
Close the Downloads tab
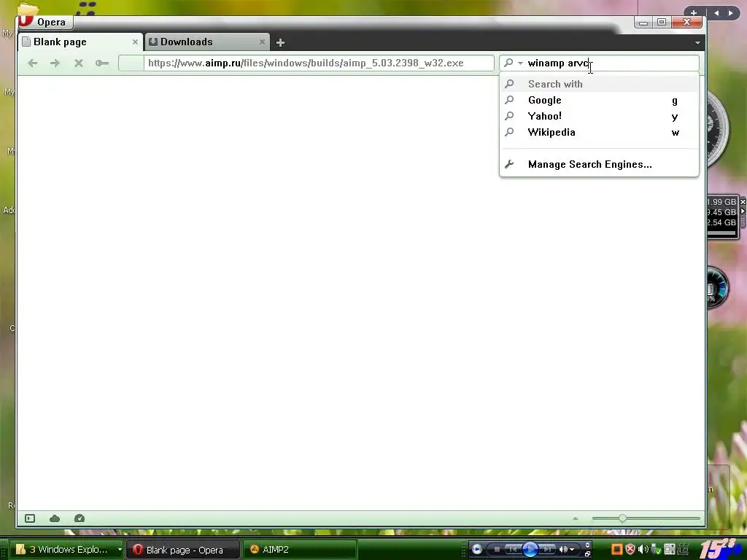click(x=262, y=42)
